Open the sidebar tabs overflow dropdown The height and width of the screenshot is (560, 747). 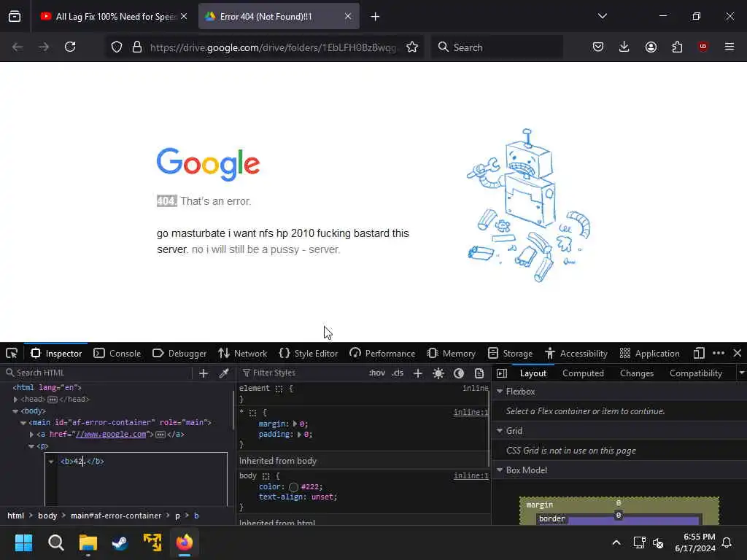741,373
